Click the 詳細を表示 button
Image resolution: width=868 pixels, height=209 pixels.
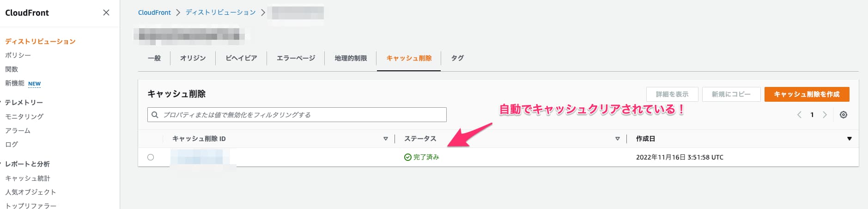click(x=672, y=94)
